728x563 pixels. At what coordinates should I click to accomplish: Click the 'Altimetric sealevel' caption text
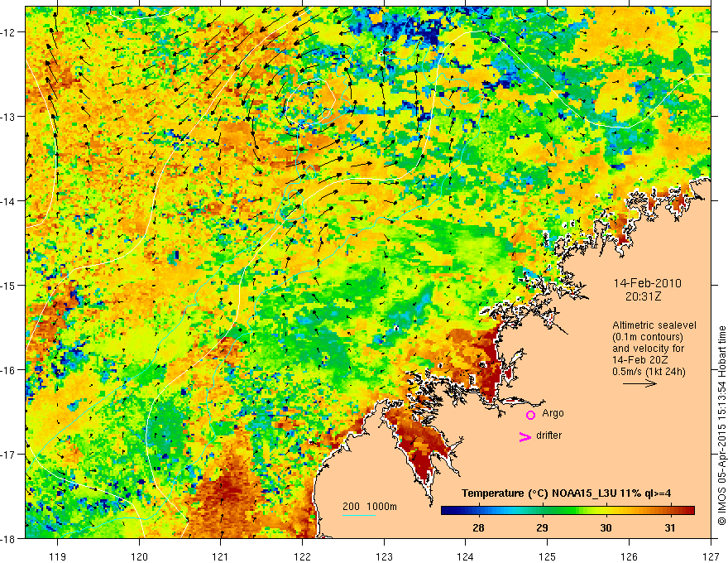(654, 325)
